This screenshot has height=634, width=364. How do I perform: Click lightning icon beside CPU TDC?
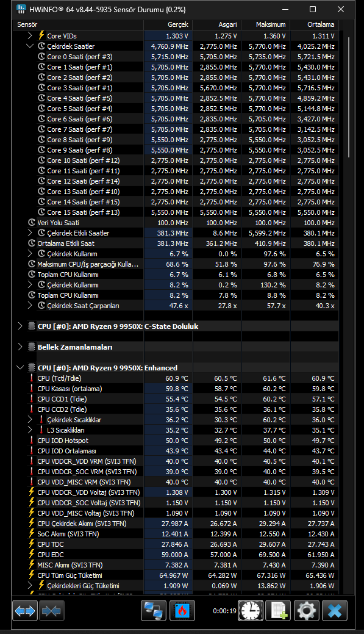pos(32,544)
